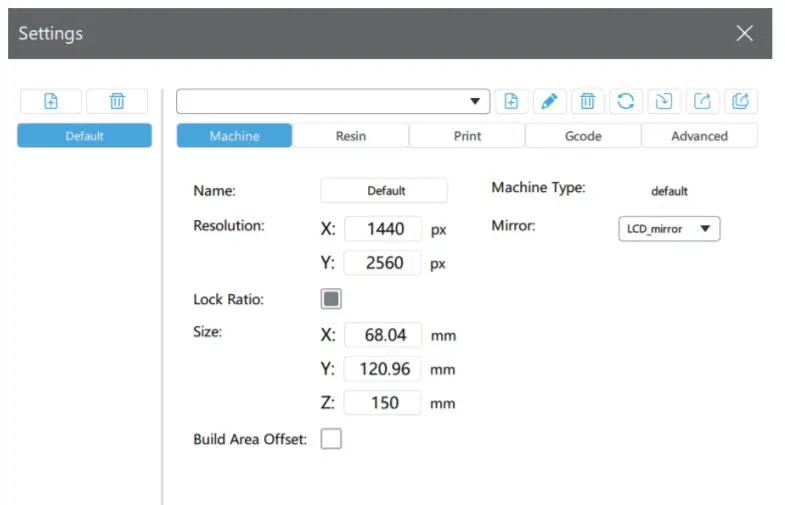Click the single export profile icon
Image resolution: width=785 pixels, height=505 pixels.
tap(703, 101)
